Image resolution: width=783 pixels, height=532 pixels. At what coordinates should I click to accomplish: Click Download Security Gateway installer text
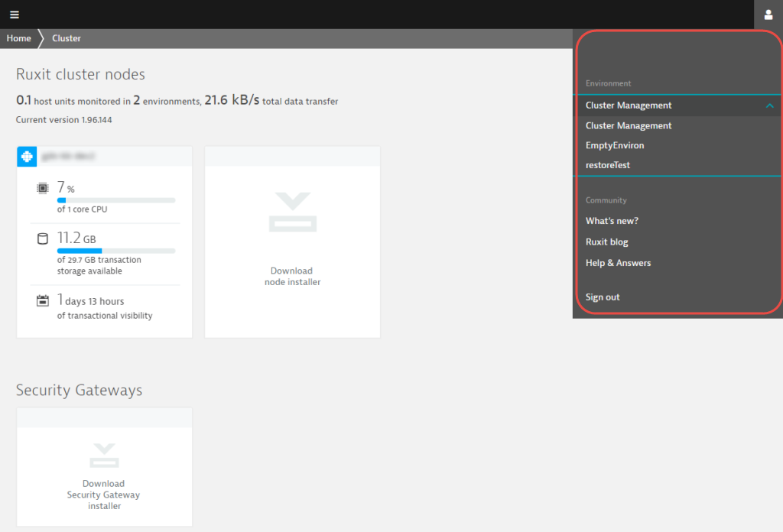click(x=104, y=495)
